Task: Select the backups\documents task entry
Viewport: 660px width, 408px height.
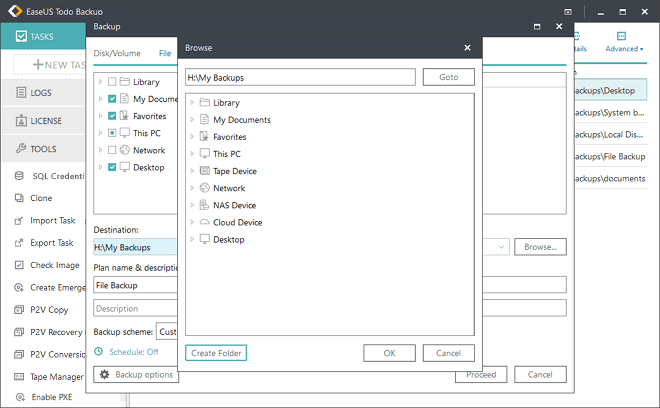Action: click(610, 179)
